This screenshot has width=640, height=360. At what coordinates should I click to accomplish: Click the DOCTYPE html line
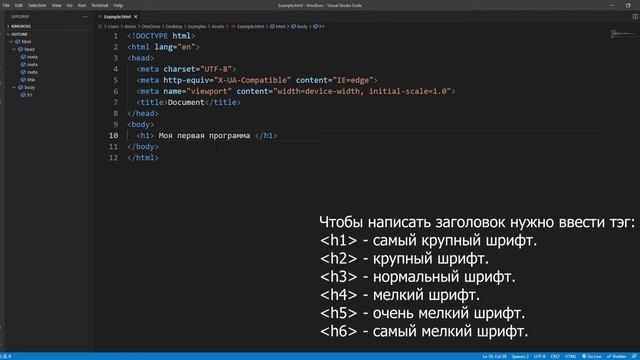(x=161, y=36)
